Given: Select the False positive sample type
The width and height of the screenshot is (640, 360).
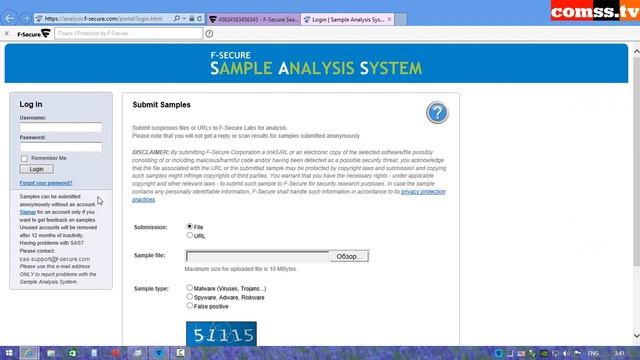Looking at the screenshot, I should (189, 306).
